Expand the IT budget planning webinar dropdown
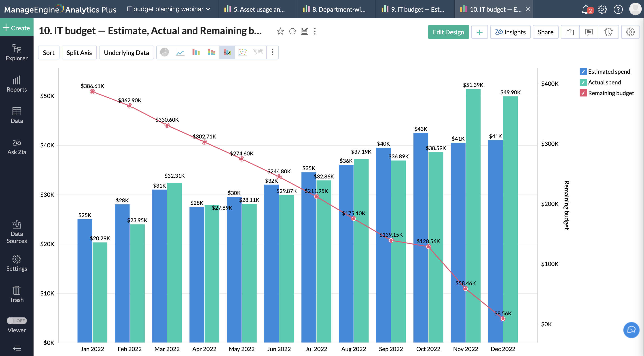Image resolution: width=644 pixels, height=356 pixels. pyautogui.click(x=168, y=9)
